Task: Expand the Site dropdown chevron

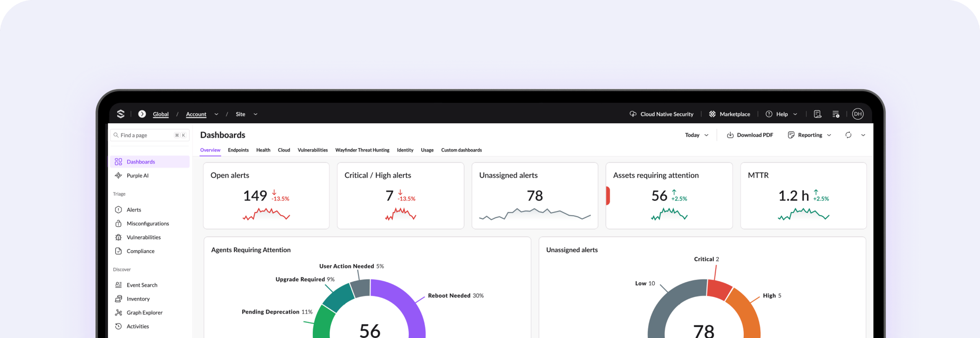Action: pos(255,114)
